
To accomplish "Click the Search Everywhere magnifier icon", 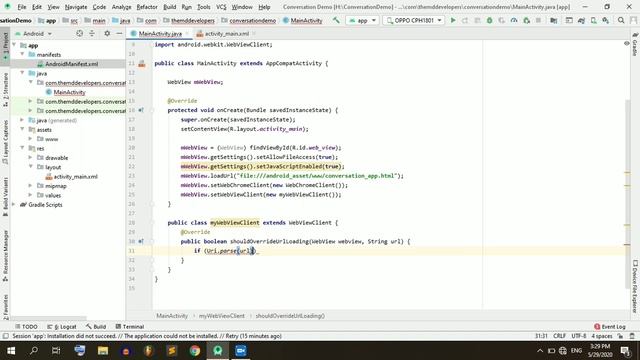I will (621, 20).
